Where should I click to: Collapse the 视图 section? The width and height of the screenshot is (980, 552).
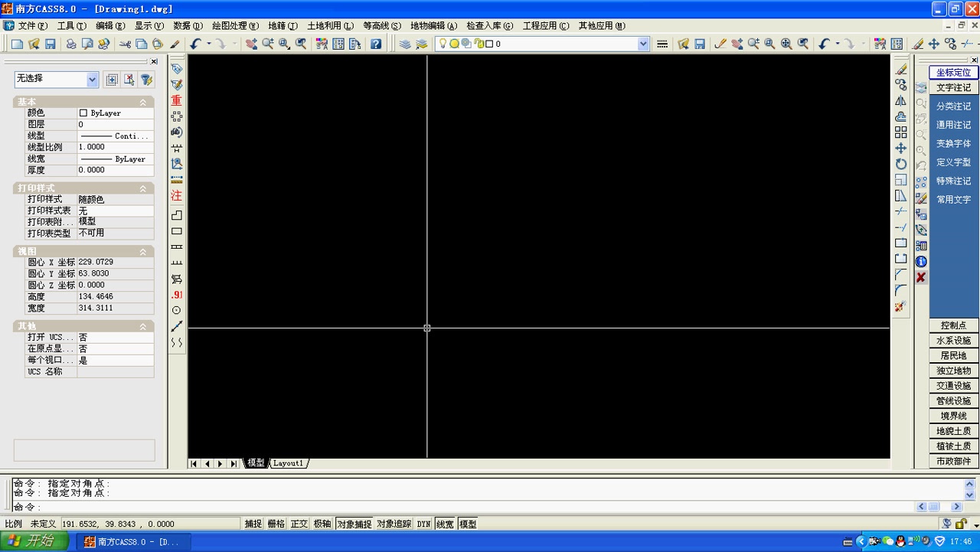[142, 252]
